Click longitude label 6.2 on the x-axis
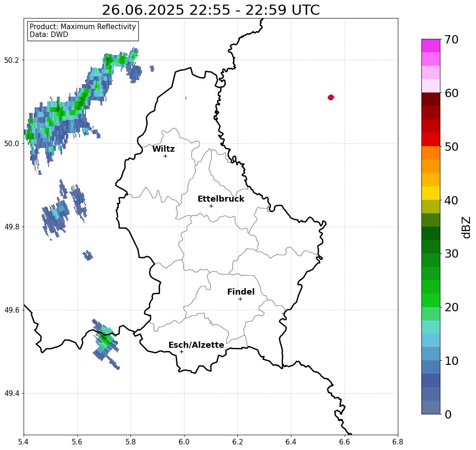The width and height of the screenshot is (476, 450). (238, 442)
